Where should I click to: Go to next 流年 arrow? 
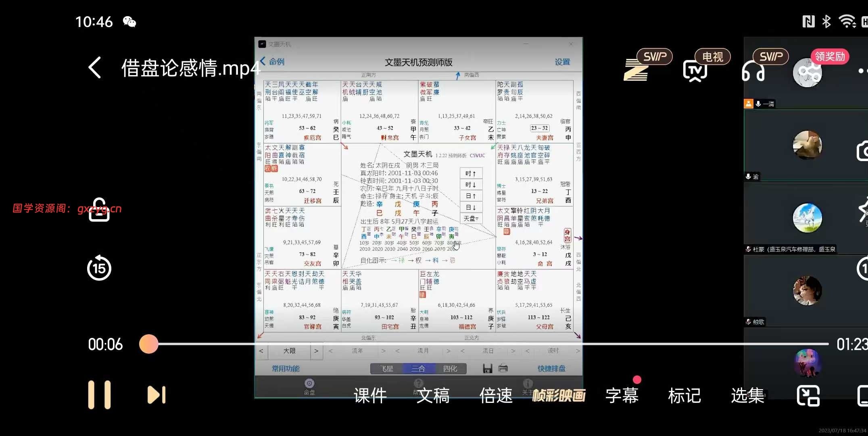click(383, 351)
